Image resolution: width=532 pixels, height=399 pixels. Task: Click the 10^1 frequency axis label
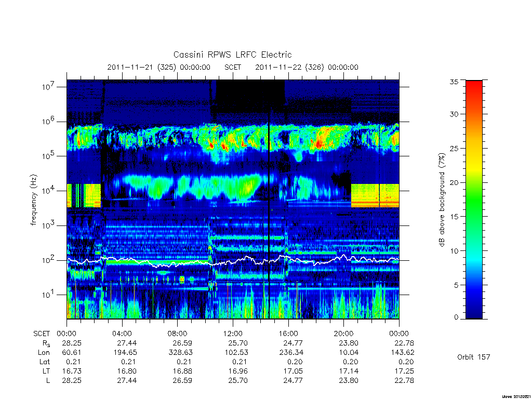click(x=48, y=295)
